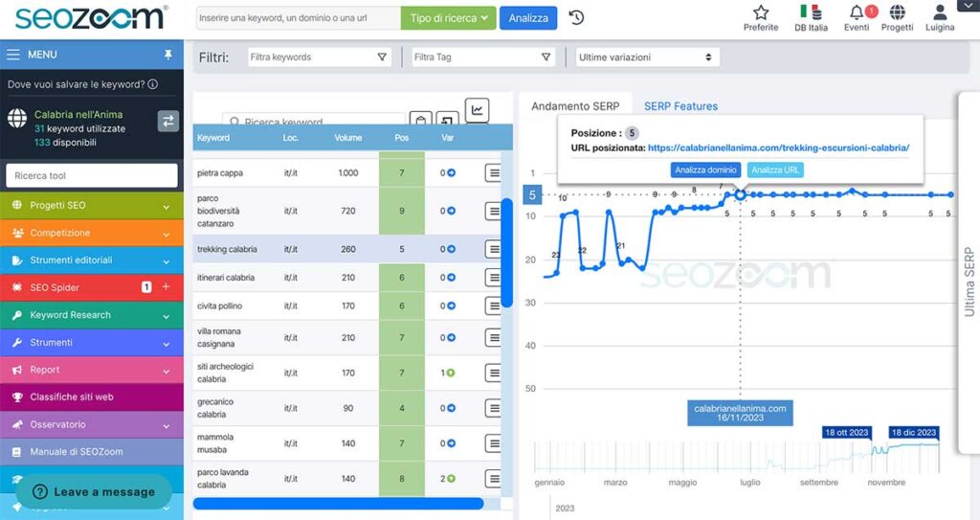Expand the Competizione menu section
Viewport: 980px width, 520px height.
point(92,233)
